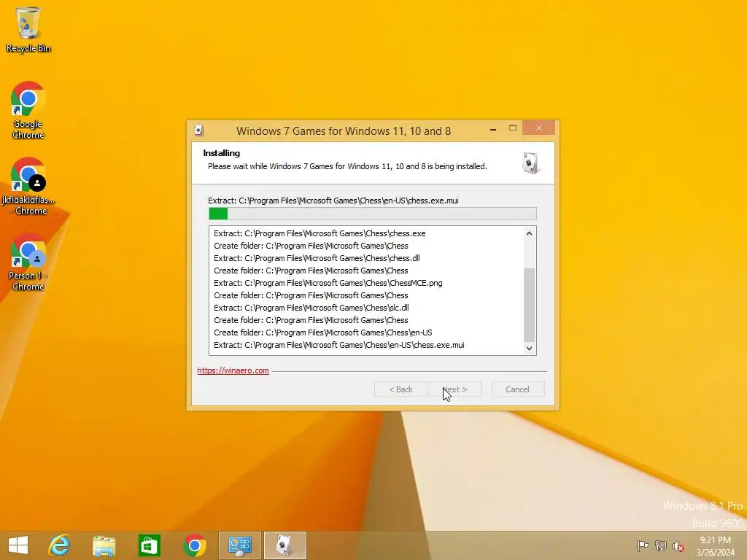Open the Recycle Bin desktop icon

pos(28,29)
